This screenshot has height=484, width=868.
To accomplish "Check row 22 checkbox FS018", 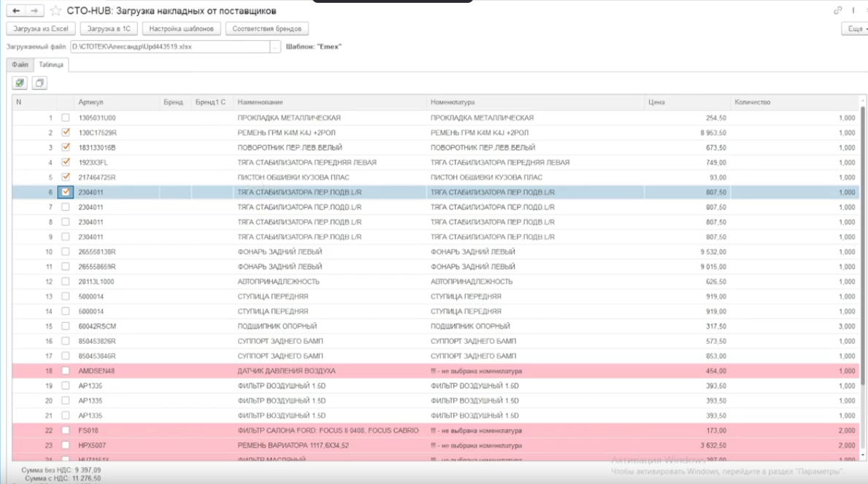I will pos(66,430).
